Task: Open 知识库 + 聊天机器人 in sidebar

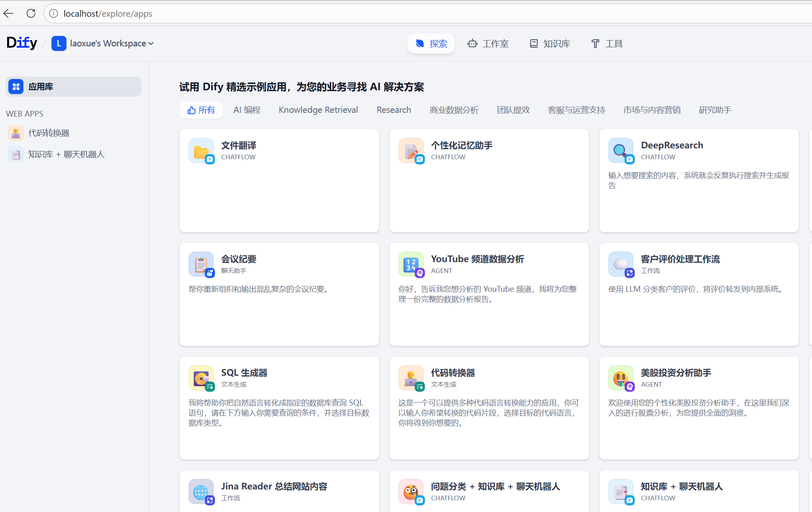Action: point(66,154)
